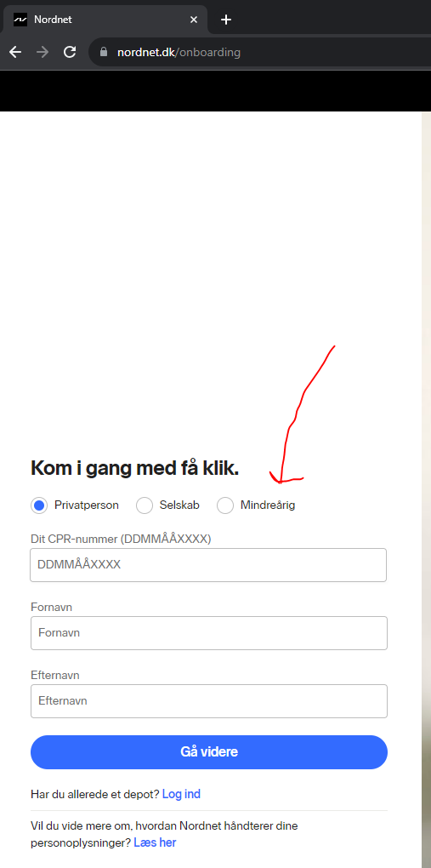
Task: Click the 'Kom i gang med få klik.' heading
Action: pyautogui.click(x=135, y=468)
